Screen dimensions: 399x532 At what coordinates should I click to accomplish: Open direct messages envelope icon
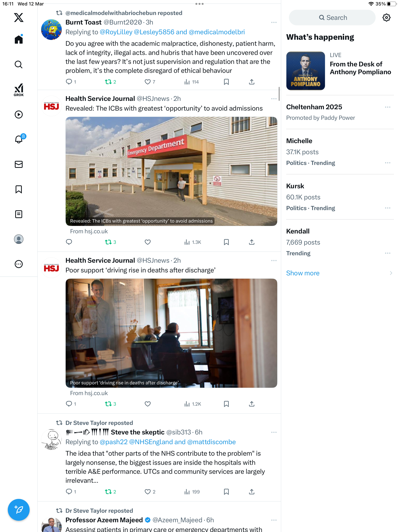19,164
